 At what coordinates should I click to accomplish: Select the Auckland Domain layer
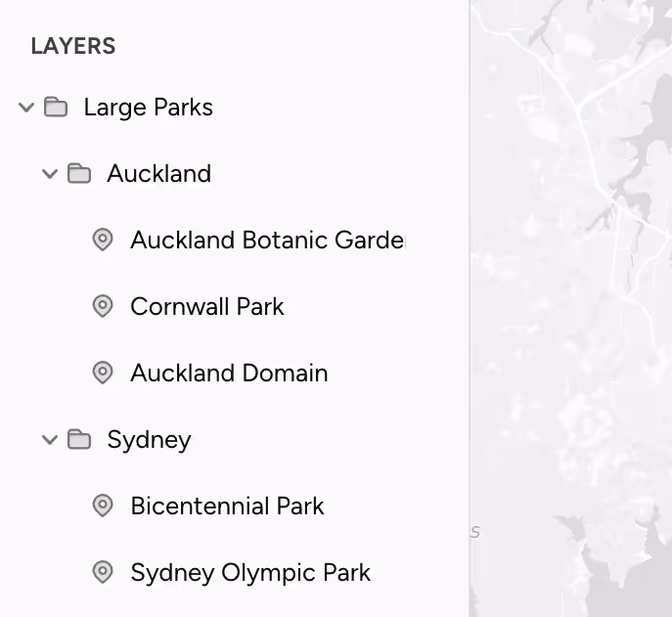click(229, 373)
